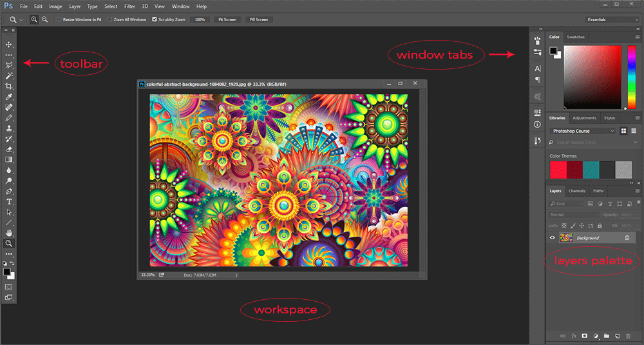Click the Fill Screen button

point(259,19)
